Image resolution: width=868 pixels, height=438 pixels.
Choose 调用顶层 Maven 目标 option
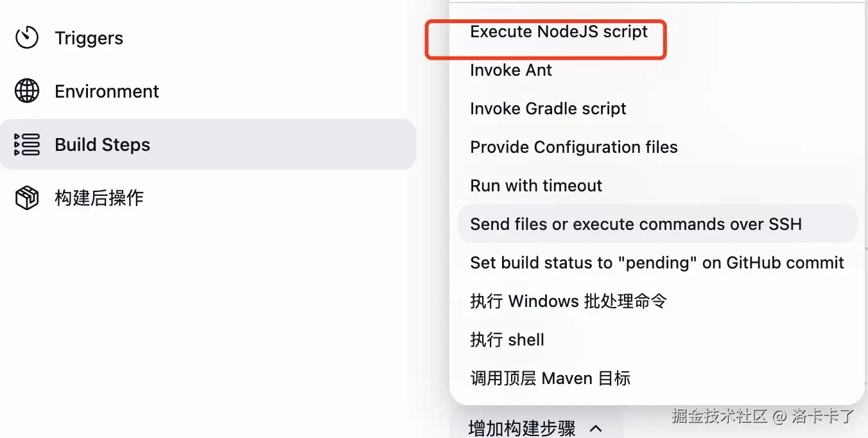[550, 378]
